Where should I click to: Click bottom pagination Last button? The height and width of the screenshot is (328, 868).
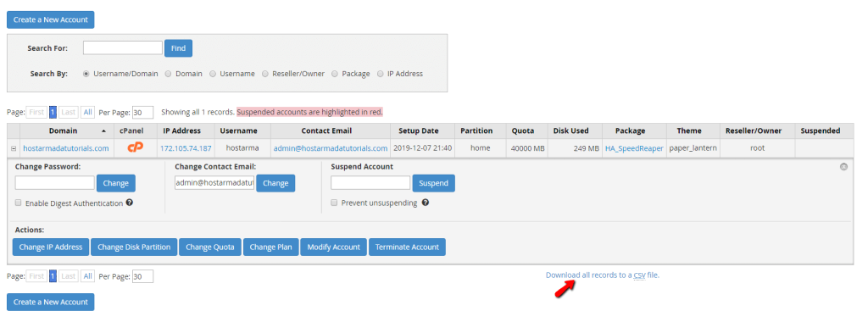(x=68, y=276)
